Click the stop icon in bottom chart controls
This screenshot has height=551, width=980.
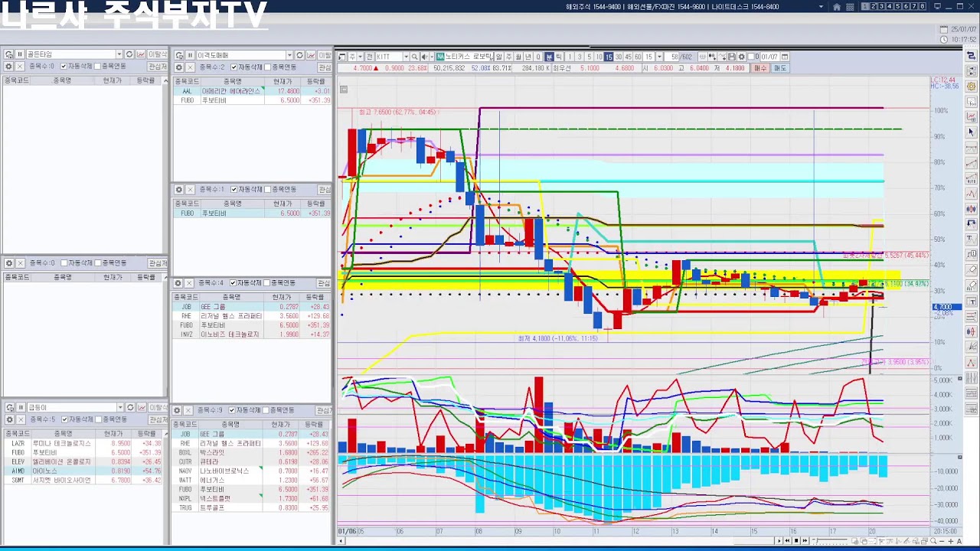[x=796, y=541]
